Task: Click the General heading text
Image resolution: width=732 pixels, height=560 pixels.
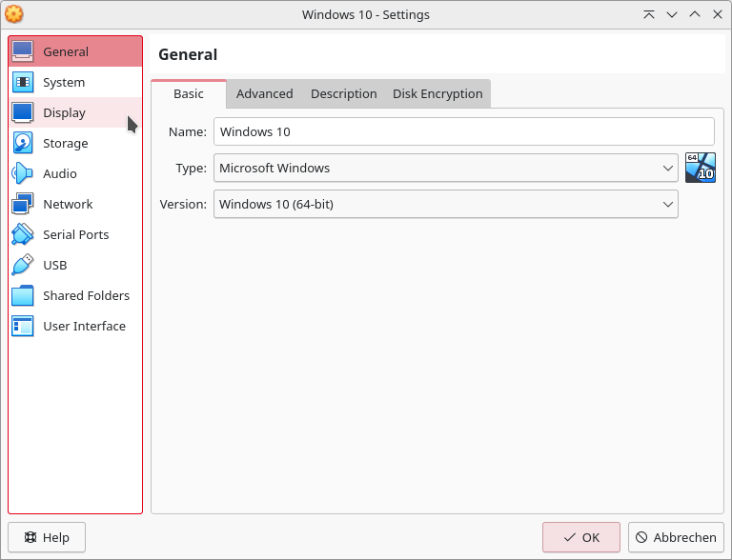Action: [188, 54]
